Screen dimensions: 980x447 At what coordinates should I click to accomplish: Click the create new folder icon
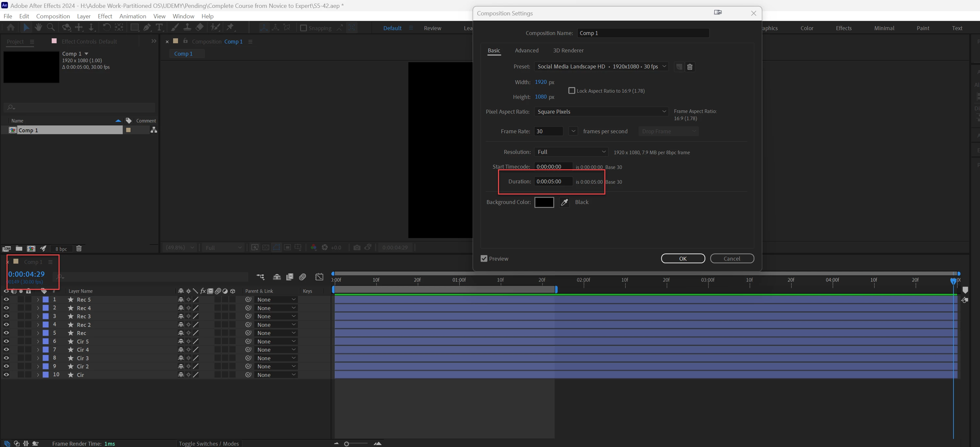coord(19,249)
